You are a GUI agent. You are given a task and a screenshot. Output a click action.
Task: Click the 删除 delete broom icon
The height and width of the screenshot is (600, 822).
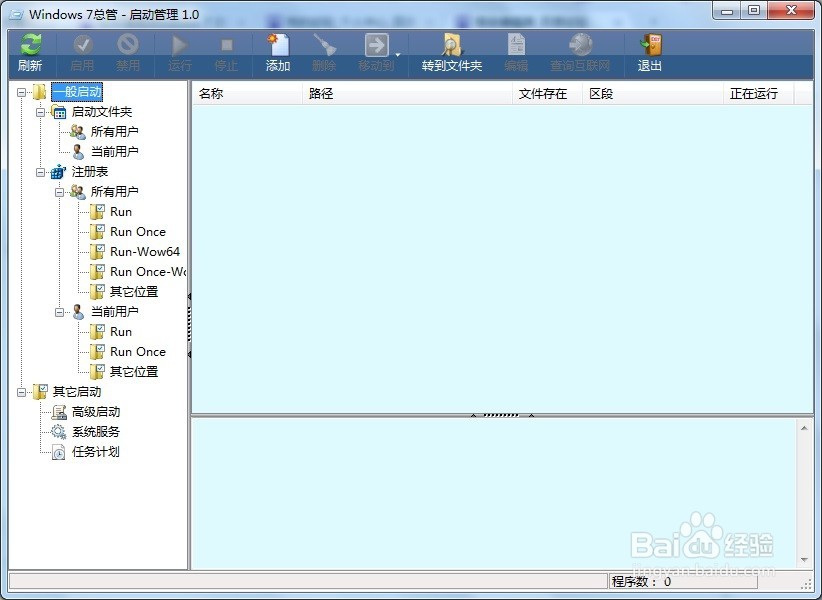325,45
